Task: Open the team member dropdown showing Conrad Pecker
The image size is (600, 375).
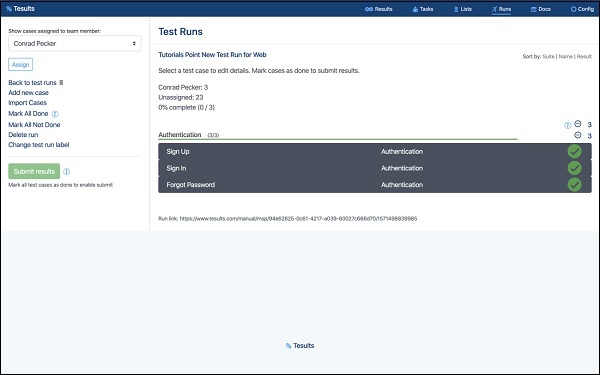Action: point(75,43)
